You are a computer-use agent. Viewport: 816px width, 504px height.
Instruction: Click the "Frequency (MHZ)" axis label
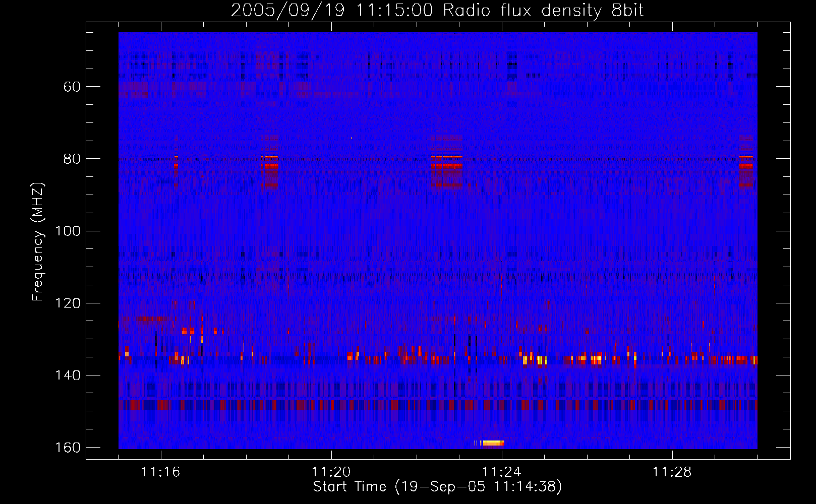[x=38, y=242]
